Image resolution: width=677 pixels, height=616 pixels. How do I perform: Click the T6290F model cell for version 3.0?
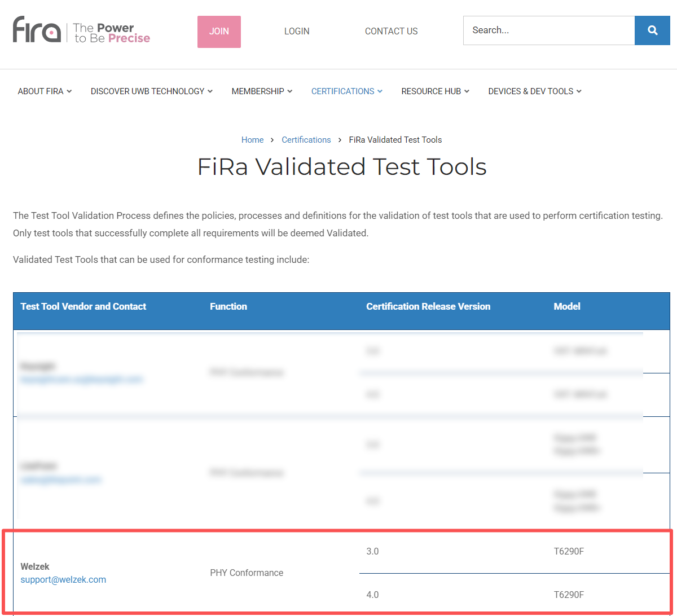(569, 551)
